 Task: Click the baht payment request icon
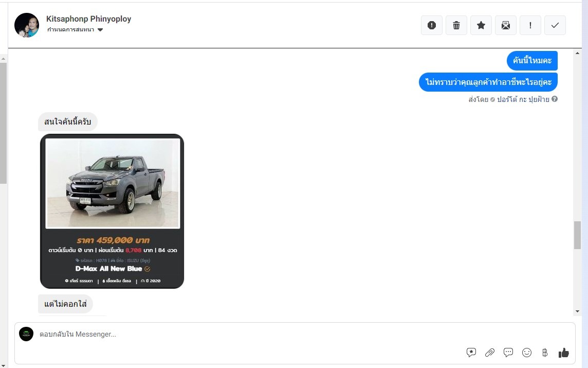(545, 352)
